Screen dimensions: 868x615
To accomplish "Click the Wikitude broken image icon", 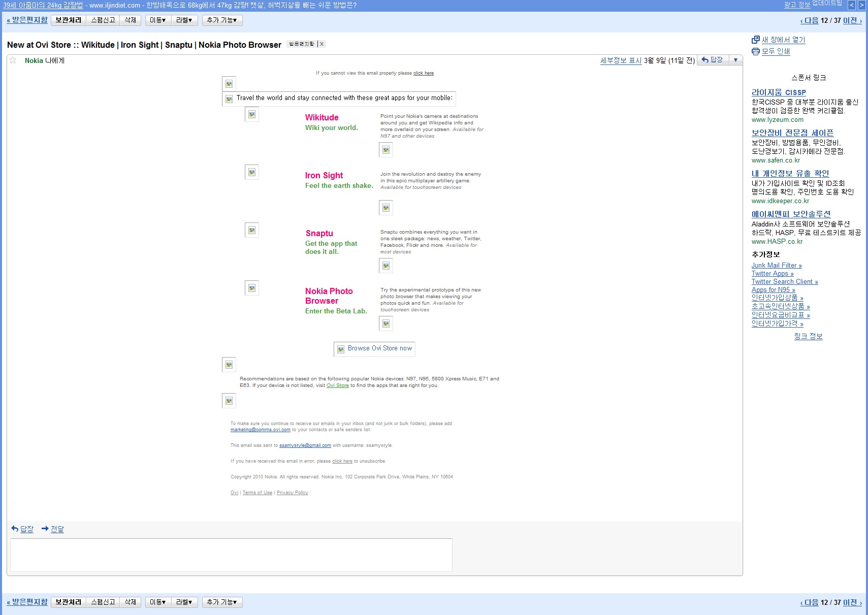I will click(x=252, y=114).
